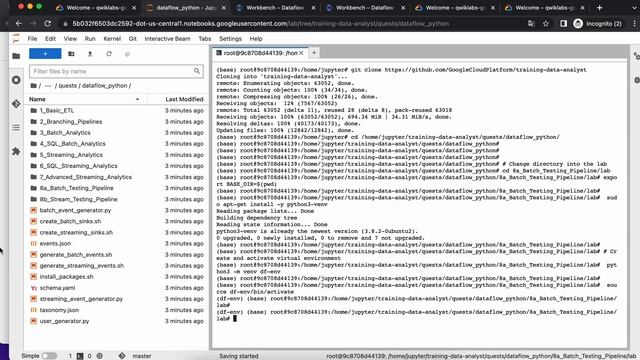Open the 8a_Batch_Testing_Pipeline folder

point(76,188)
